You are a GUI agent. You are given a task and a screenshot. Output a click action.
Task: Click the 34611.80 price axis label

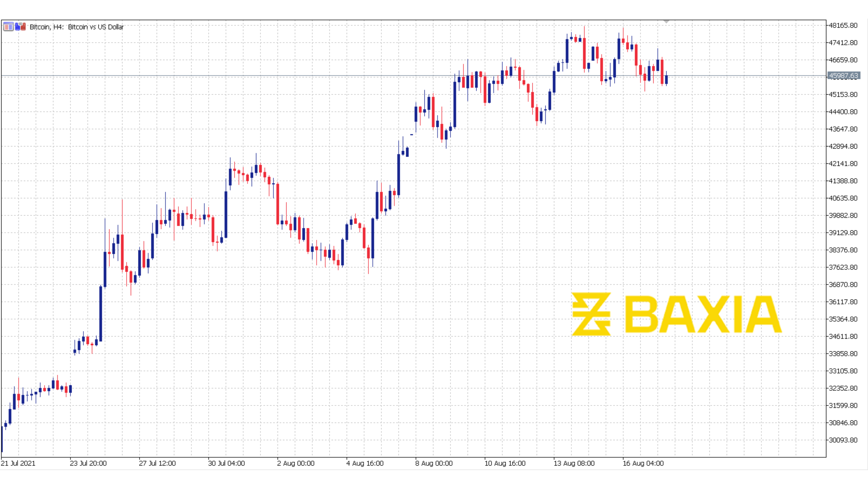coord(843,336)
